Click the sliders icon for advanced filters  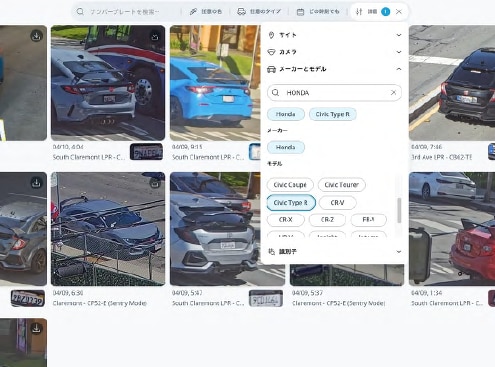[359, 12]
